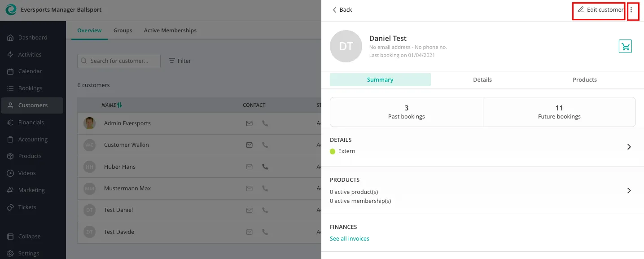644x259 pixels.
Task: Open the See all invoices link
Action: 349,239
